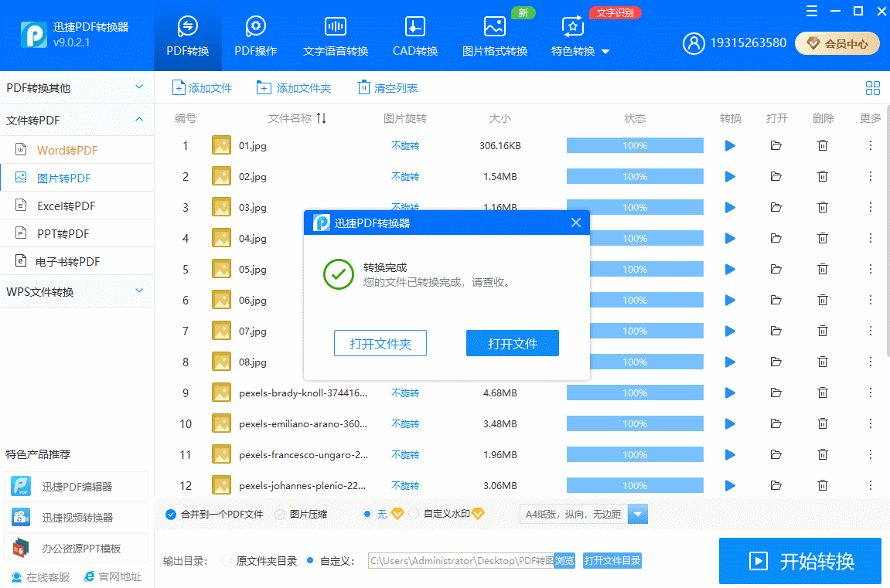The height and width of the screenshot is (588, 890).
Task: Expand PDF转换其他 section
Action: [77, 88]
